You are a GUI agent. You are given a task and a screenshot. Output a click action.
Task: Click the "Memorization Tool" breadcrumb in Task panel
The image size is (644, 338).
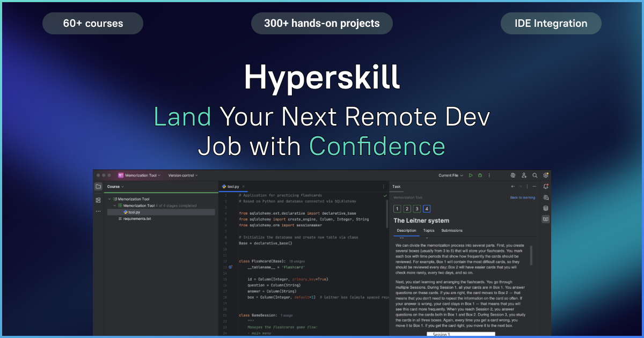(408, 198)
